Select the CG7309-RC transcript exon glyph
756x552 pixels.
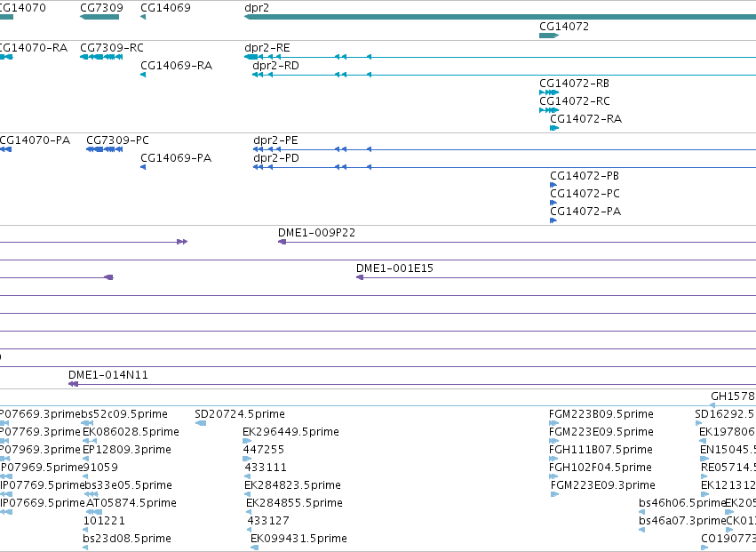101,57
